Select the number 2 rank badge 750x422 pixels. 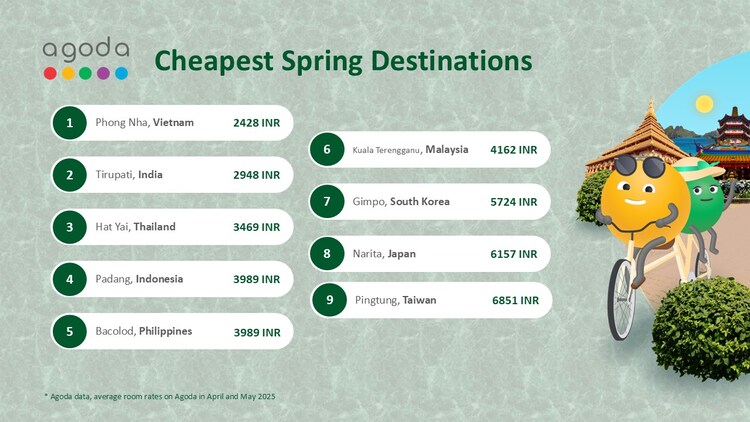point(70,175)
